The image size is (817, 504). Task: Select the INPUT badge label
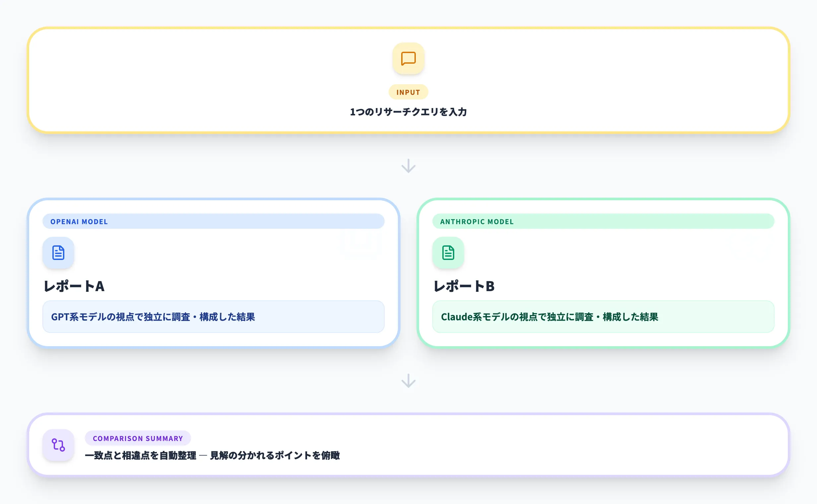point(408,92)
